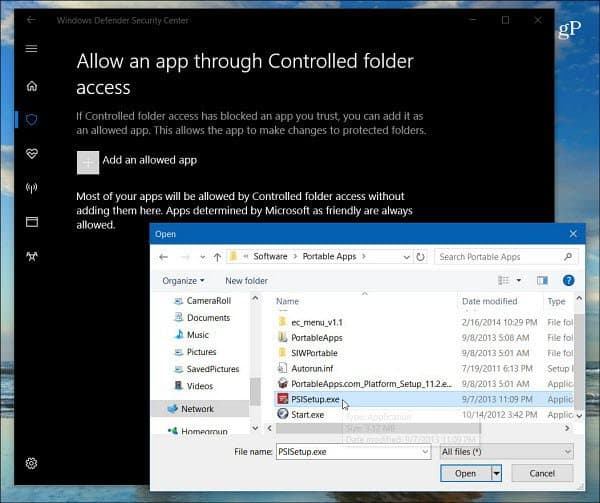Go up one folder level in Open dialog

pyautogui.click(x=217, y=257)
